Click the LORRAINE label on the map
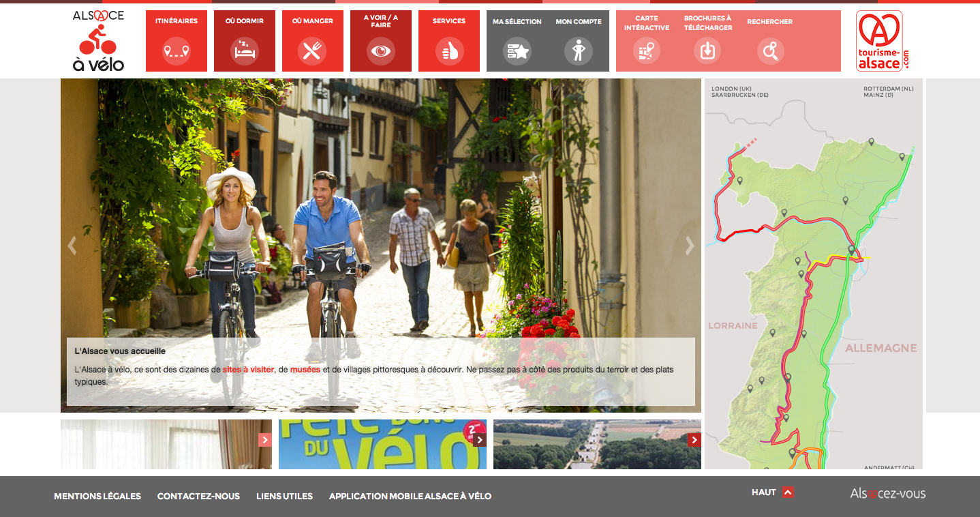Viewport: 980px width, 517px height. (x=733, y=326)
